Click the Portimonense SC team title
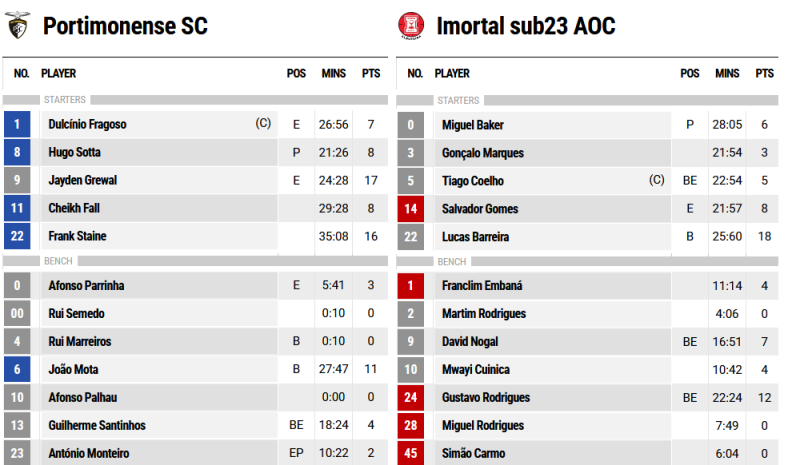Screen dimensions: 800x465 (126, 26)
